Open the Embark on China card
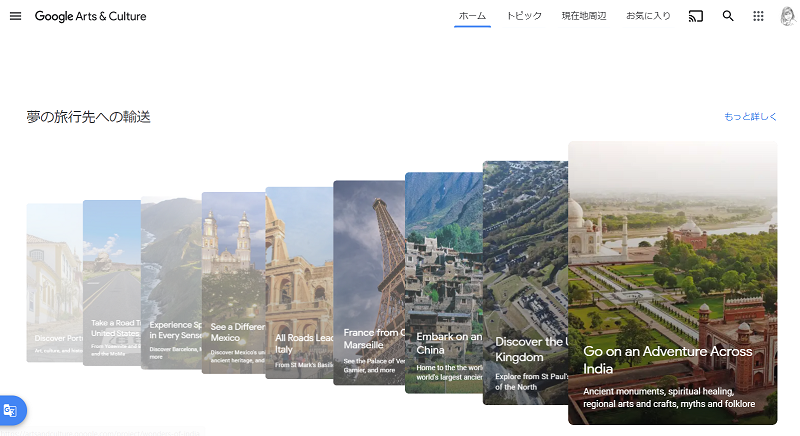800x436 pixels. [443, 282]
